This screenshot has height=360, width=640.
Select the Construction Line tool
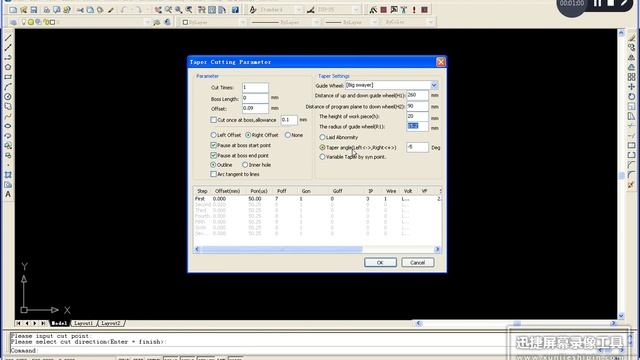(8, 48)
